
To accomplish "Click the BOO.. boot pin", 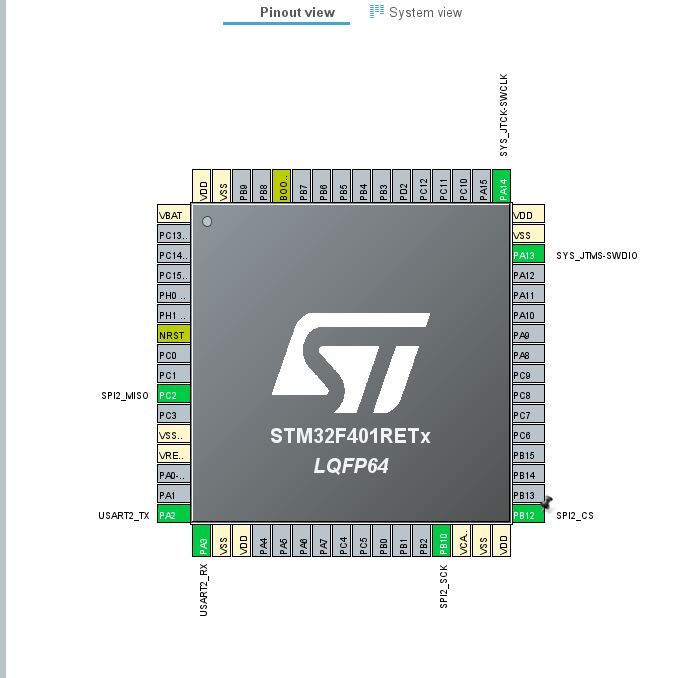I will point(281,186).
